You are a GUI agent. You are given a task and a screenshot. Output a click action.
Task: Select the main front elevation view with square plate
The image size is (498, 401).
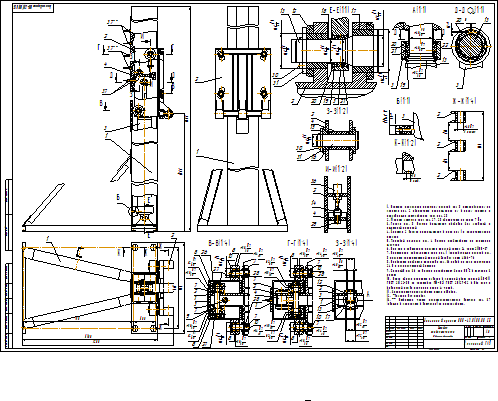tap(242, 119)
